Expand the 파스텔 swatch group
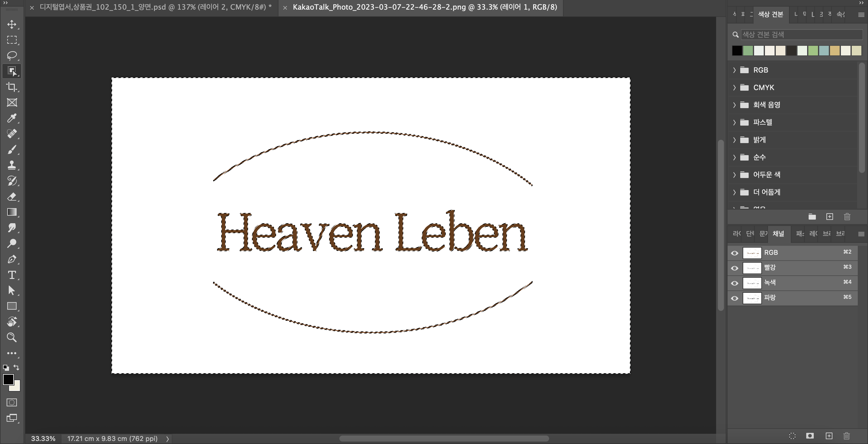 pos(734,122)
